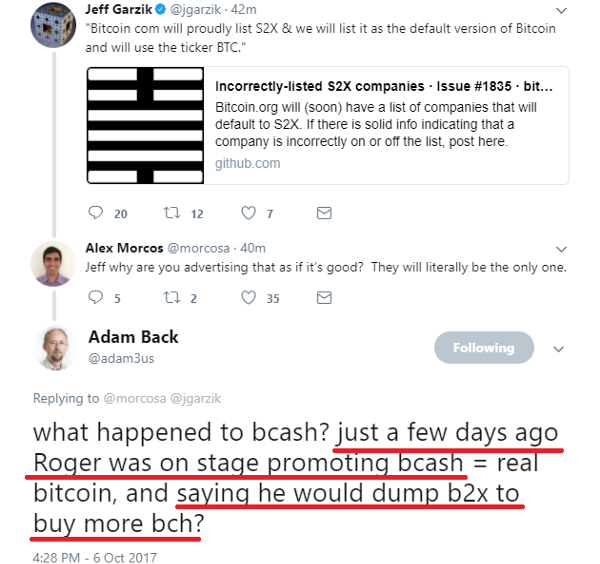Like Jeff Garzik's tweet
The height and width of the screenshot is (564, 600).
[x=248, y=213]
